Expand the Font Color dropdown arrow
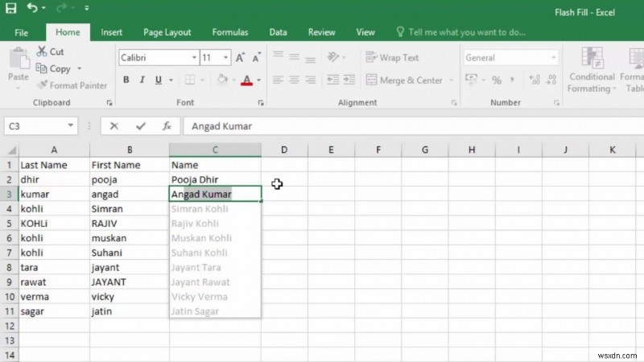This screenshot has width=644, height=362. [x=258, y=80]
